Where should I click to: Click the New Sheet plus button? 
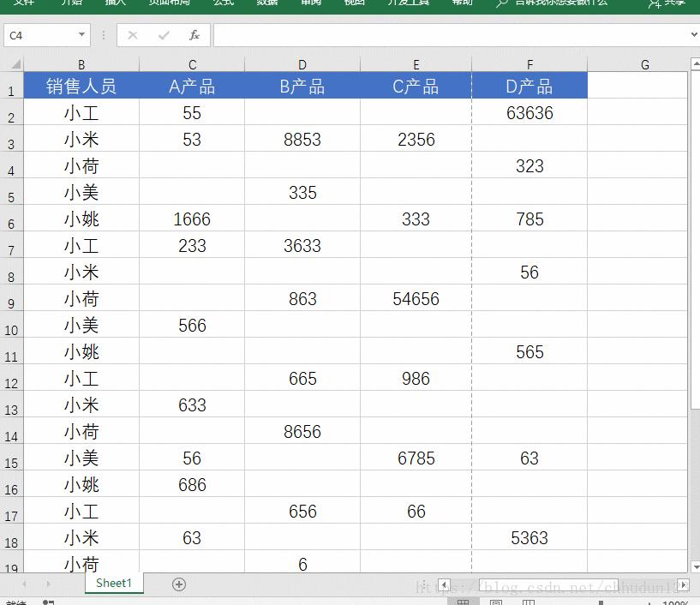178,584
